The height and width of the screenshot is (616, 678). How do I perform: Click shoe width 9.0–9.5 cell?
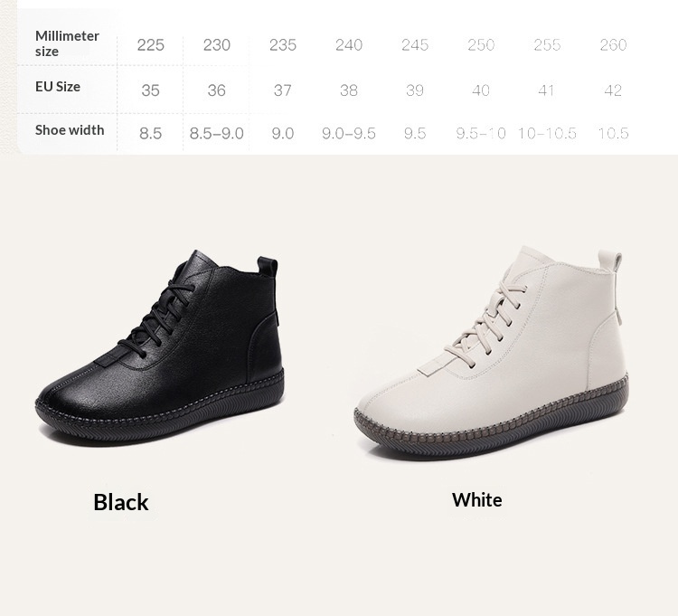tap(349, 133)
